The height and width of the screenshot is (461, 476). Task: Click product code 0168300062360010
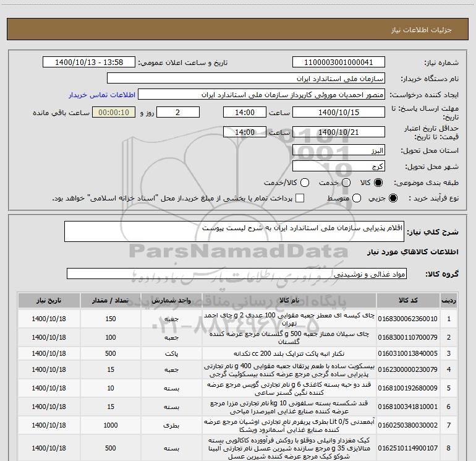click(408, 319)
